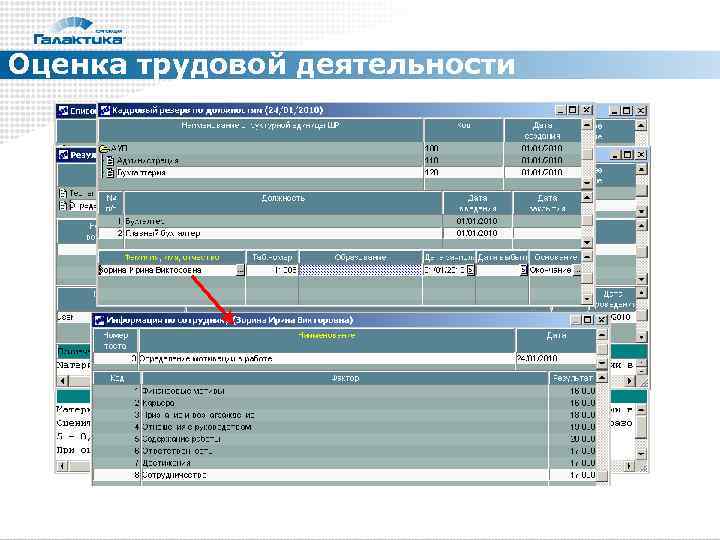Screen dimensions: 720x540
Task: Click the Информация по сотруднику window system icon
Action: (x=99, y=321)
